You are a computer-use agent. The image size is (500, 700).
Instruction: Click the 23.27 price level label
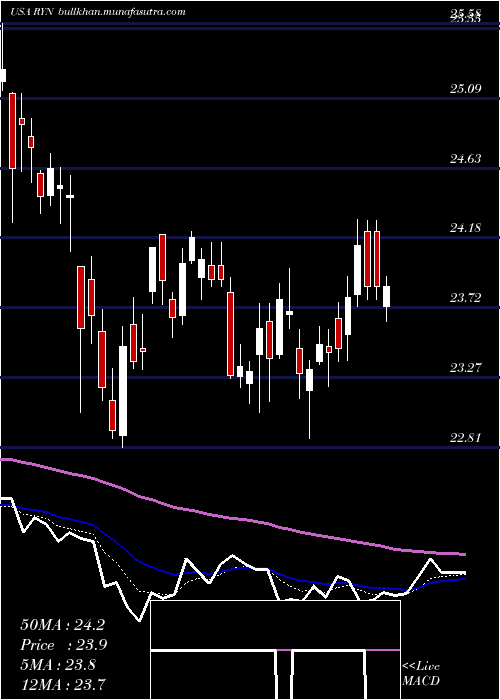pyautogui.click(x=466, y=367)
